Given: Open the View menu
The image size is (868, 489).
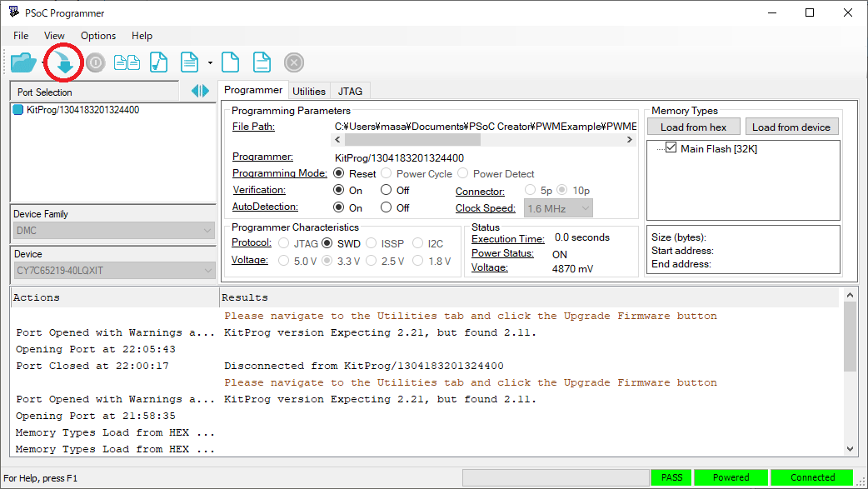Looking at the screenshot, I should tap(54, 36).
